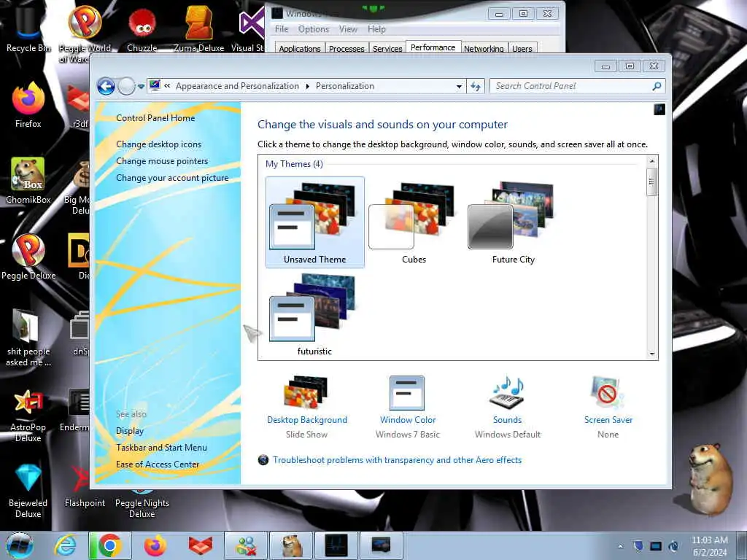
Task: Switch to the Applications tab in Task Manager
Action: click(300, 49)
